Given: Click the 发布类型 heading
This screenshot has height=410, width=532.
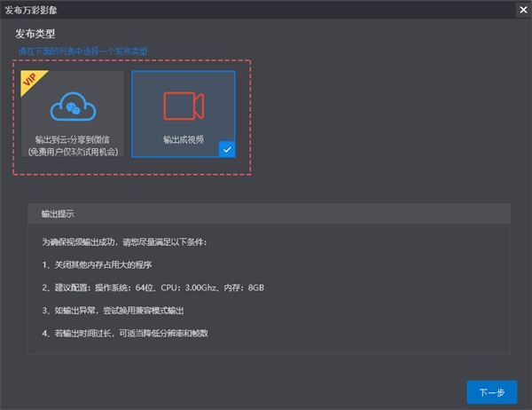Looking at the screenshot, I should 35,34.
